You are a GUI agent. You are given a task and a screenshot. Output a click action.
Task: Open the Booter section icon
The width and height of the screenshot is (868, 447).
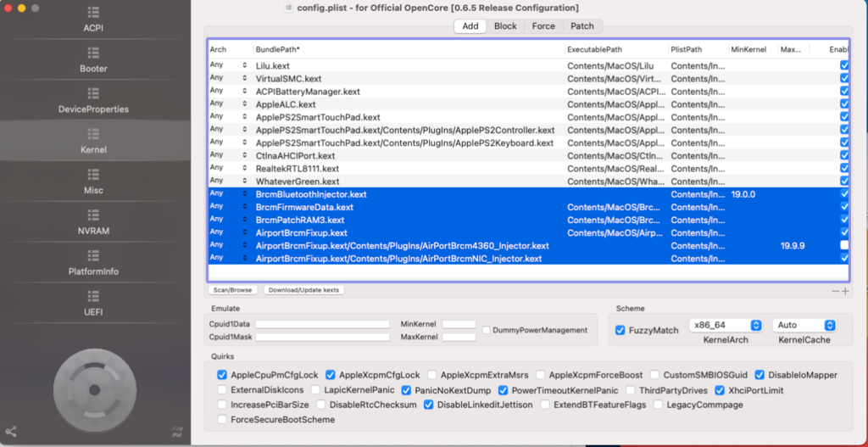click(x=93, y=53)
